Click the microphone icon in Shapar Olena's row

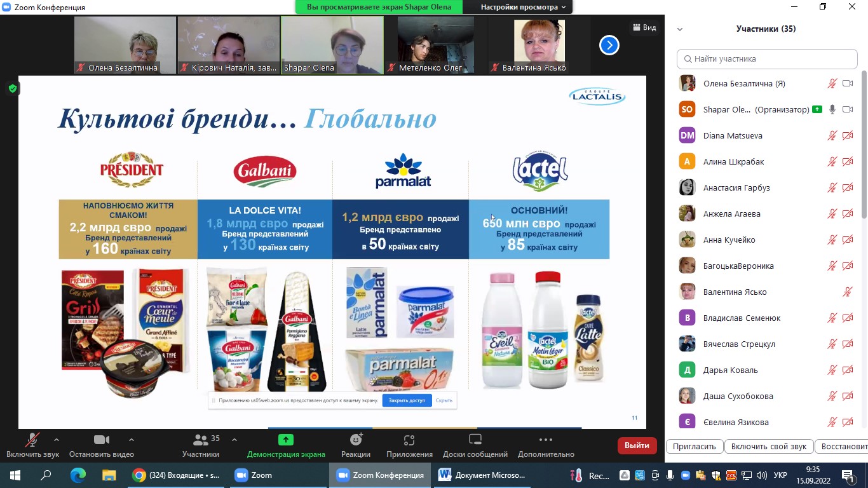coord(832,109)
